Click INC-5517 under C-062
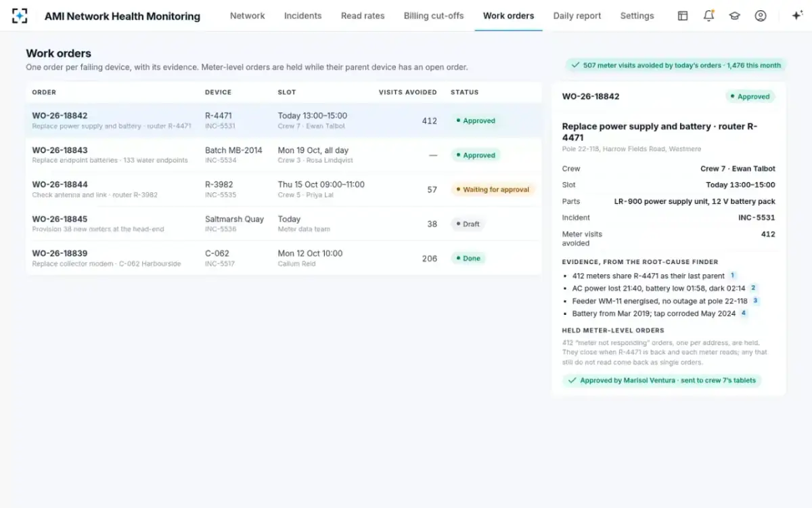 (220, 263)
